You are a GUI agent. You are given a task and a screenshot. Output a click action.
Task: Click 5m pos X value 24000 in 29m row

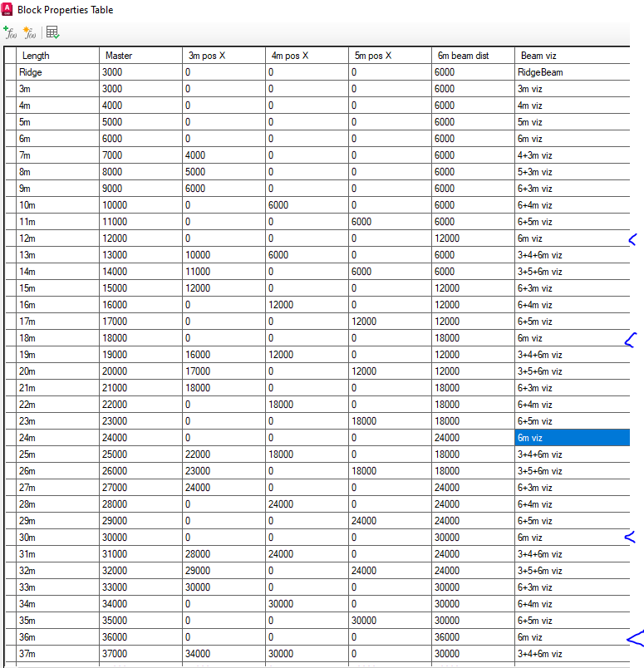tap(390, 521)
